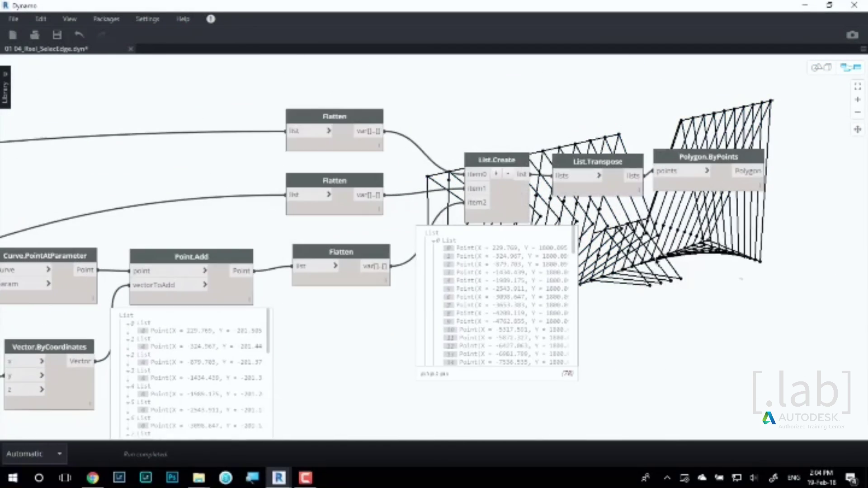Open the Settings menu
The height and width of the screenshot is (488, 868).
click(x=147, y=19)
